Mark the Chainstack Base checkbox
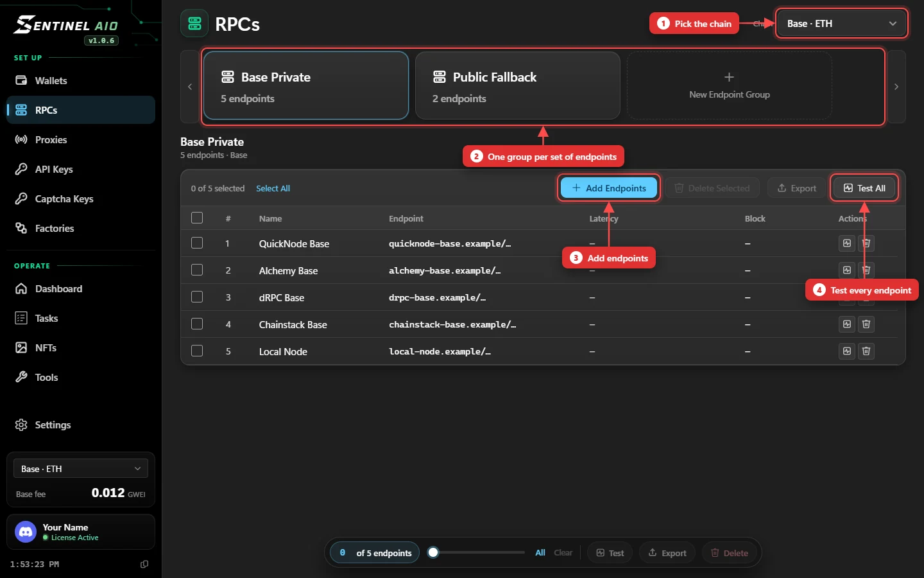924x578 pixels. pos(197,324)
